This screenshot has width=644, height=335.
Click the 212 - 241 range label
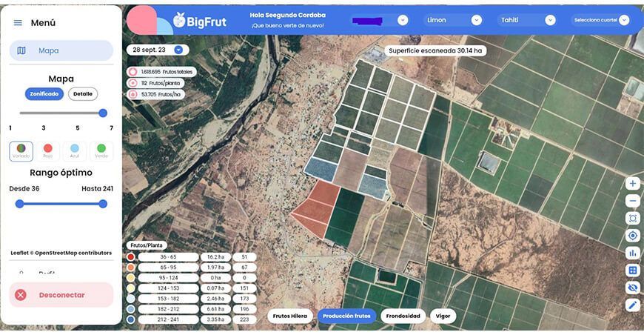(x=168, y=319)
